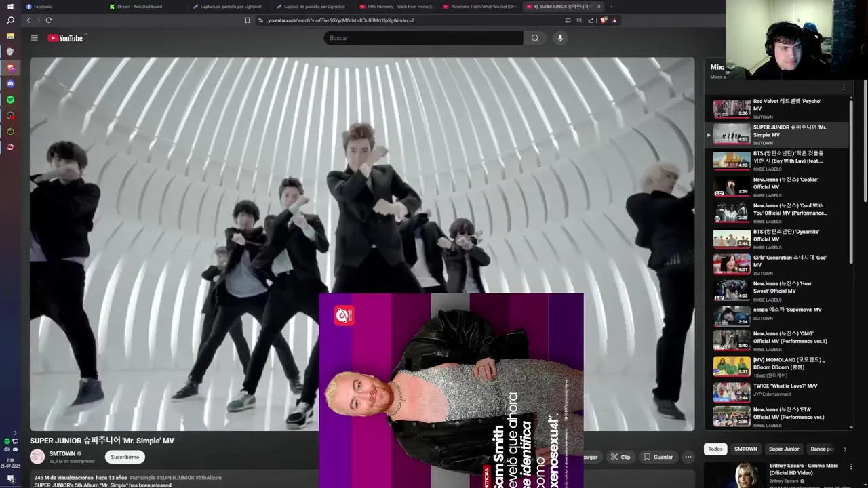Screen dimensions: 868x488
Task: Open File Explorer from the taskbar
Action: tap(10, 36)
